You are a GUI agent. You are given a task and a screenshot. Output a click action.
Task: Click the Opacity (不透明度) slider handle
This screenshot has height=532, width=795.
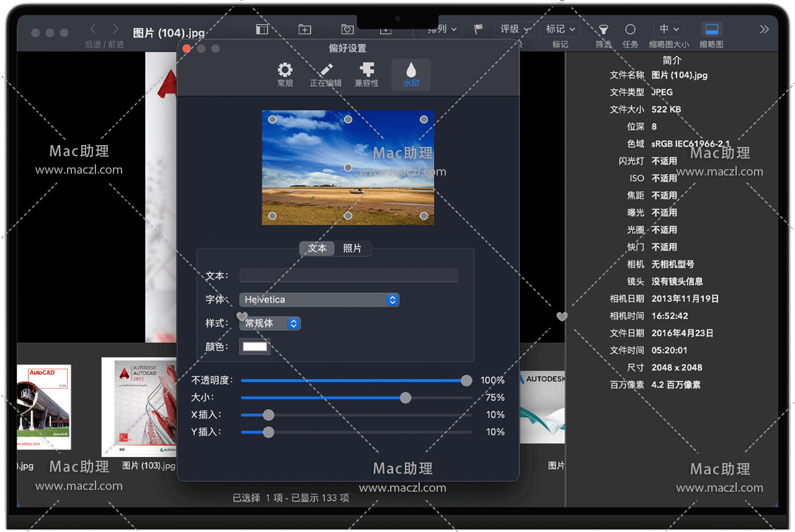coord(466,381)
